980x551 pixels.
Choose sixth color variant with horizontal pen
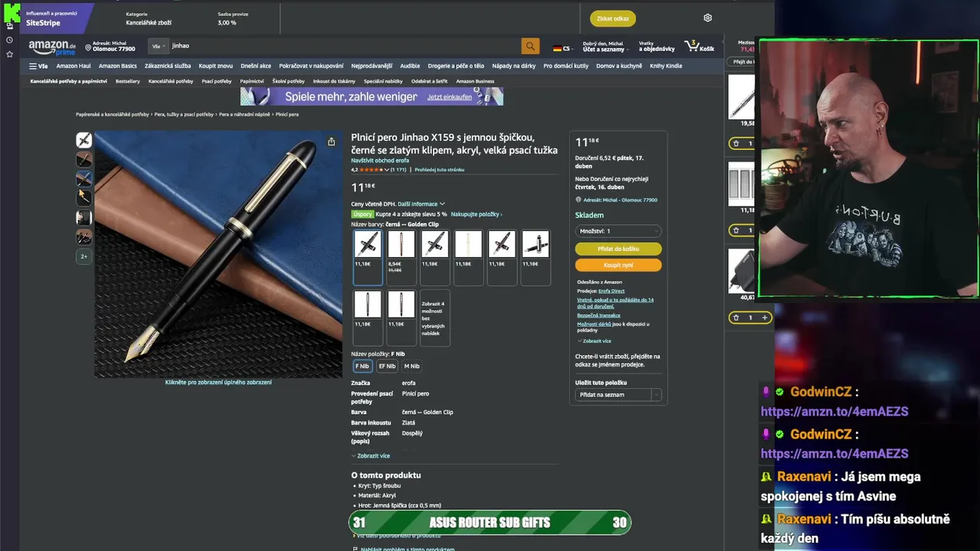(536, 257)
